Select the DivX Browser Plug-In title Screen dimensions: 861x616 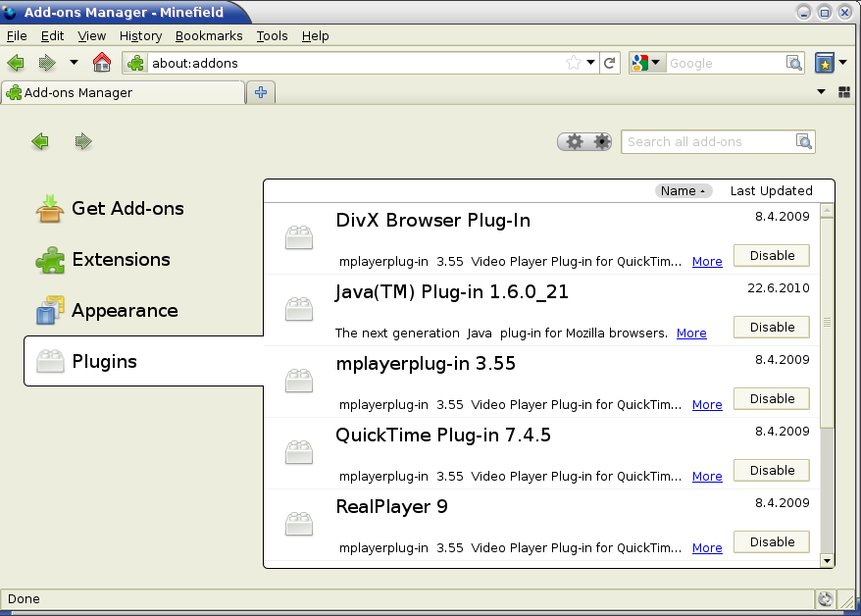pos(433,220)
